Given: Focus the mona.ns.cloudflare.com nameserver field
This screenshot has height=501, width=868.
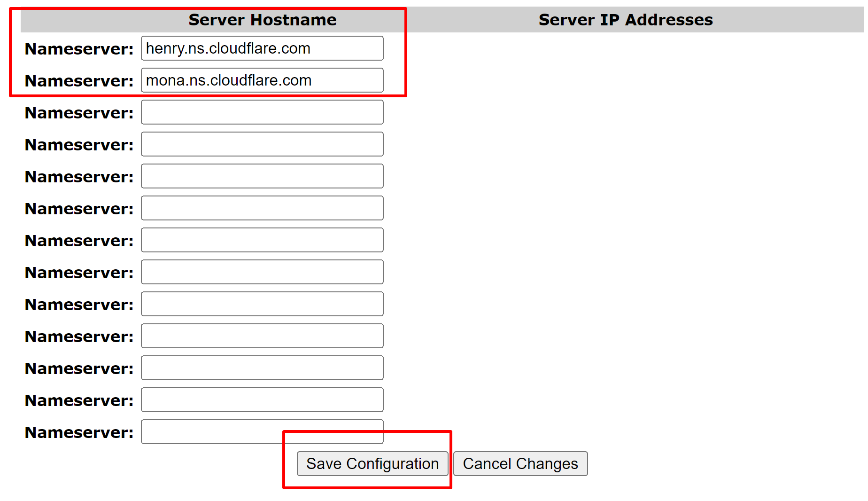Looking at the screenshot, I should click(262, 80).
